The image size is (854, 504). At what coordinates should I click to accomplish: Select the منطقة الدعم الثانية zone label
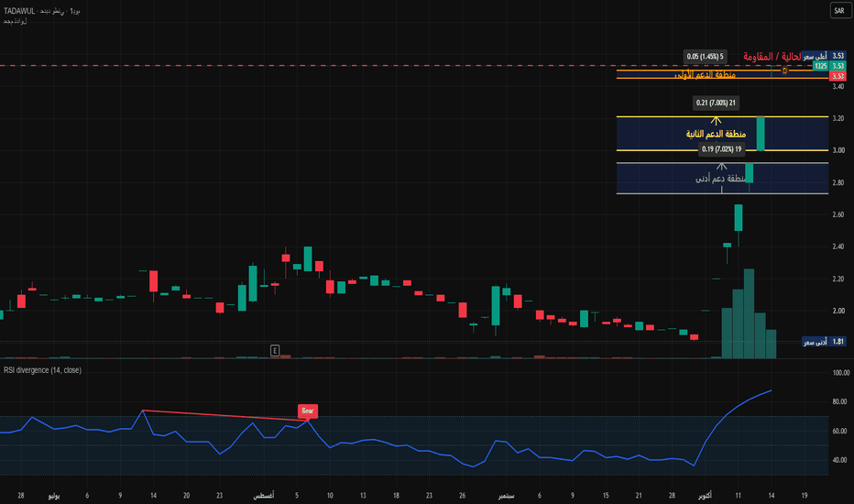(716, 134)
